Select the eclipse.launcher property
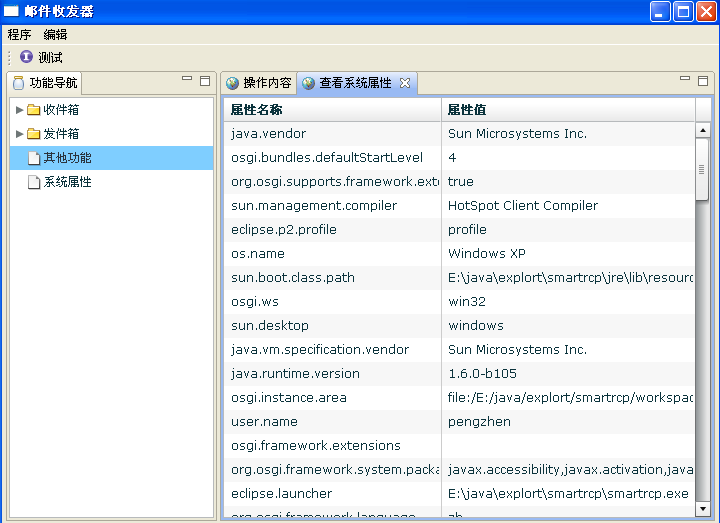The image size is (720, 523). 281,494
